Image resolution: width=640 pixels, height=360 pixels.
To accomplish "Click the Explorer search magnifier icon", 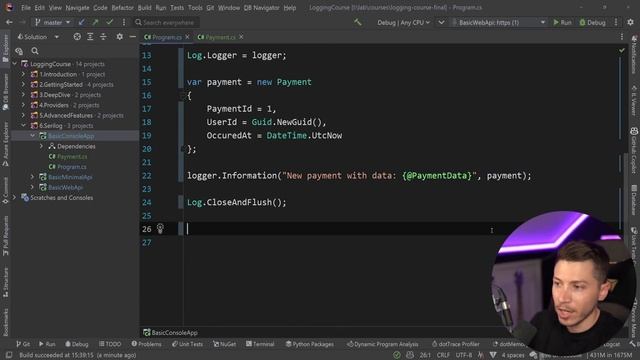I will tap(35, 51).
